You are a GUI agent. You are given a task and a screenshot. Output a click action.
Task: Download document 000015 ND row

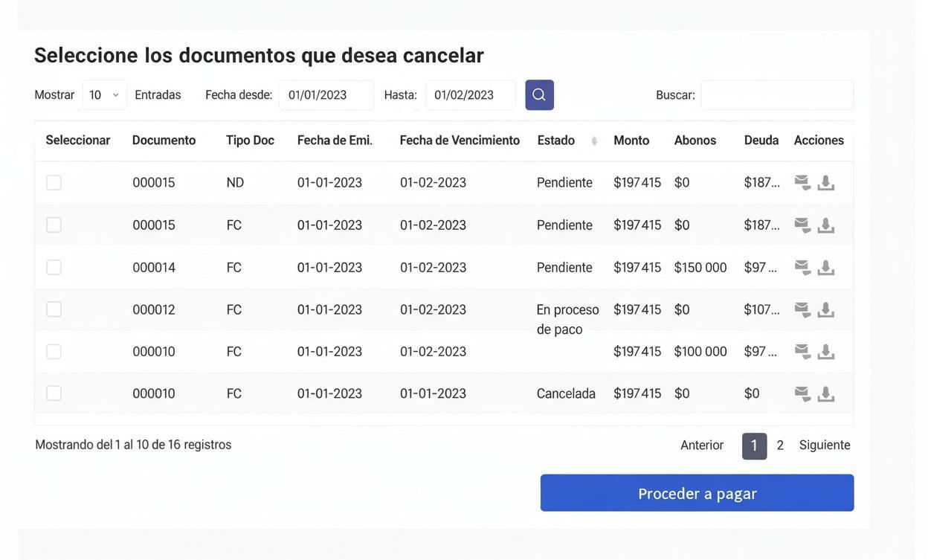coord(826,183)
